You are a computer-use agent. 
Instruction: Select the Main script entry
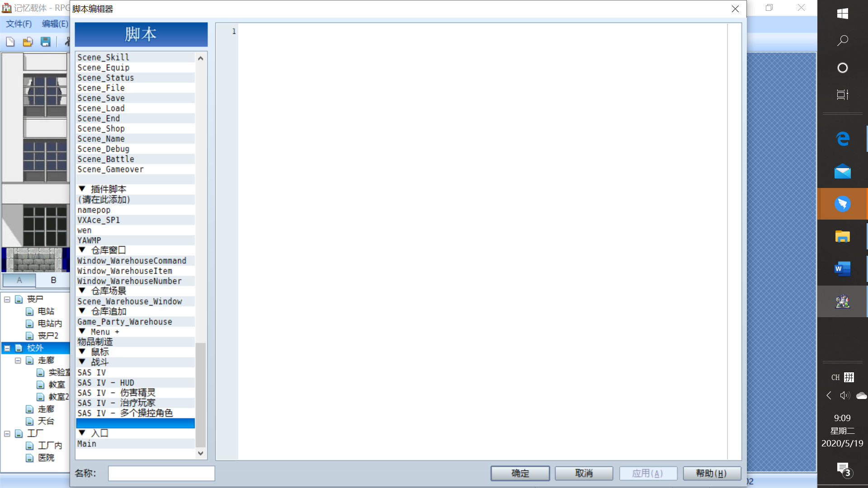pos(136,444)
